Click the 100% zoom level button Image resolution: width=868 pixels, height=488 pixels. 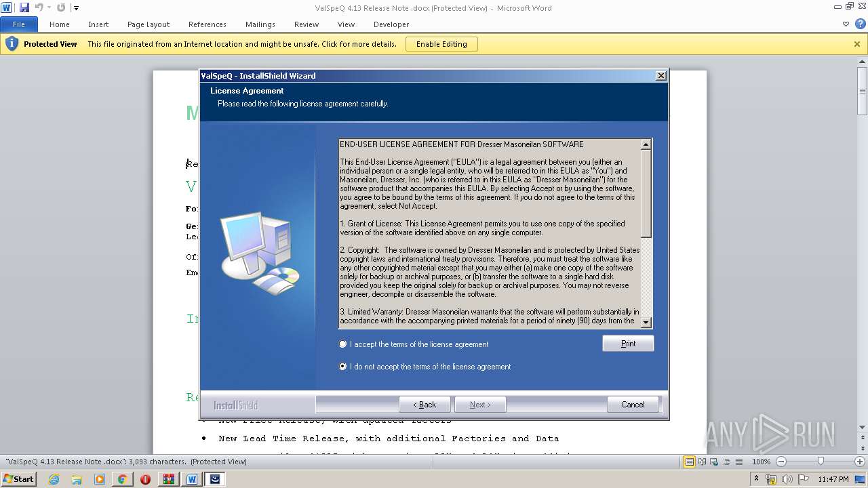761,462
